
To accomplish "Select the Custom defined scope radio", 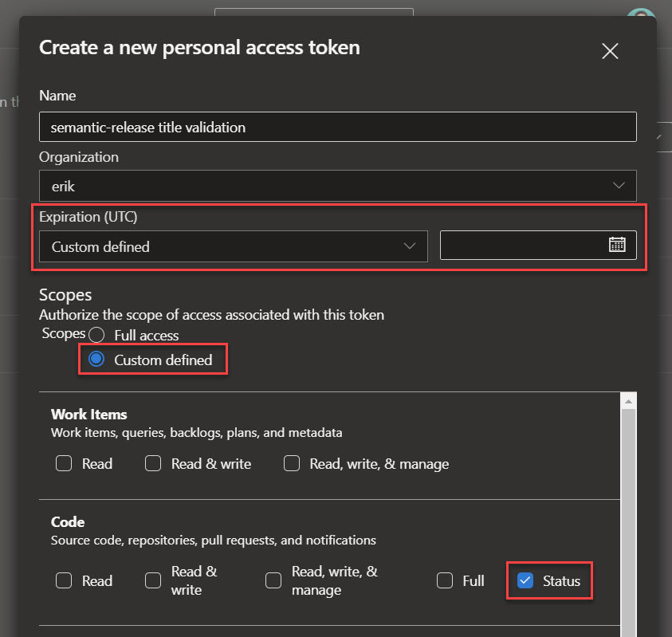I will (x=96, y=360).
